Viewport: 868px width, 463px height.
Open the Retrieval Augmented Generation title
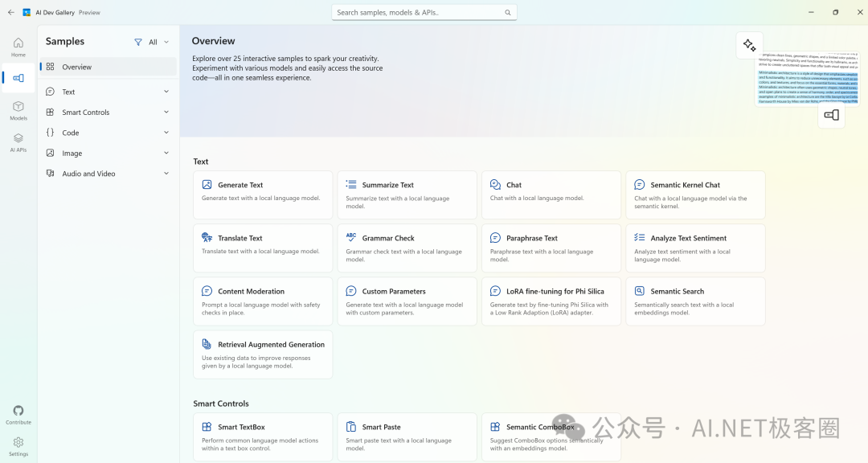click(272, 345)
